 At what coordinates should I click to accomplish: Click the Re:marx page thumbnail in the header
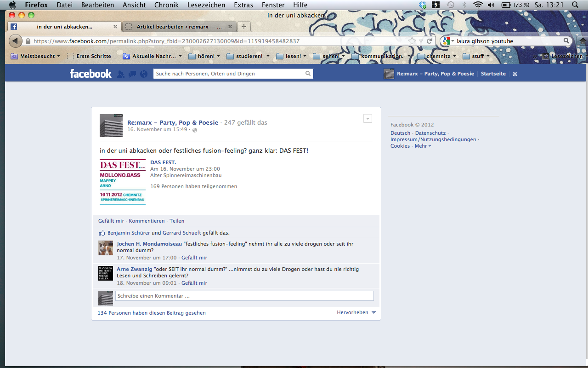click(x=389, y=74)
